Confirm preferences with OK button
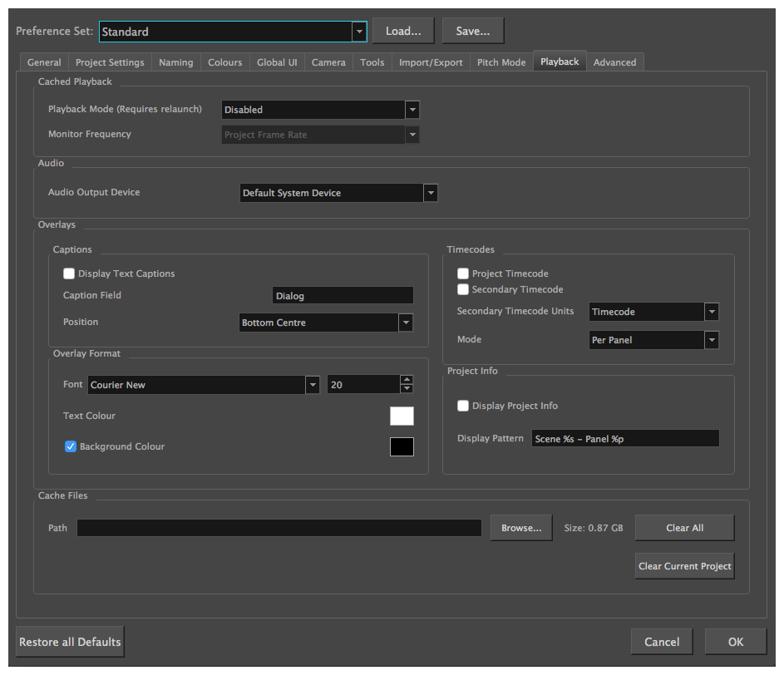This screenshot has width=784, height=675. coord(736,642)
